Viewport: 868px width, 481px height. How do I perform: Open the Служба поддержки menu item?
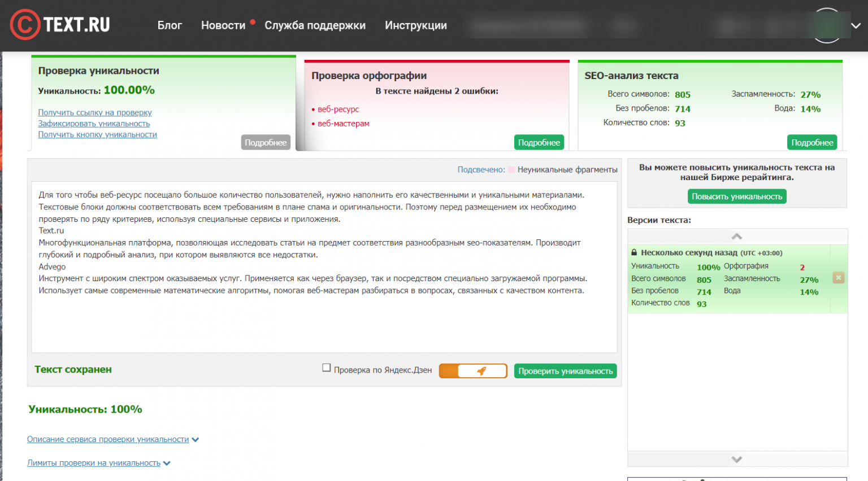tap(315, 25)
